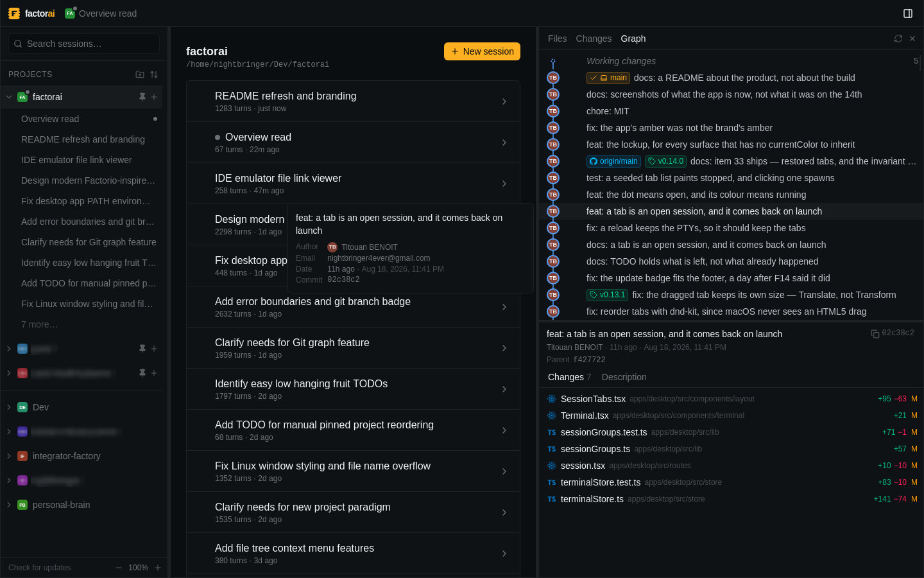The height and width of the screenshot is (578, 924).
Task: Add new project folder icon
Action: coord(140,74)
